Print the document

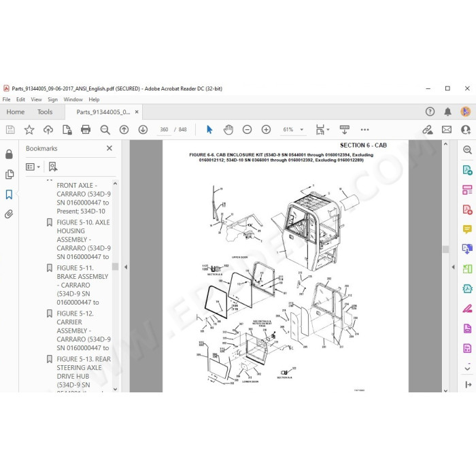[86, 130]
